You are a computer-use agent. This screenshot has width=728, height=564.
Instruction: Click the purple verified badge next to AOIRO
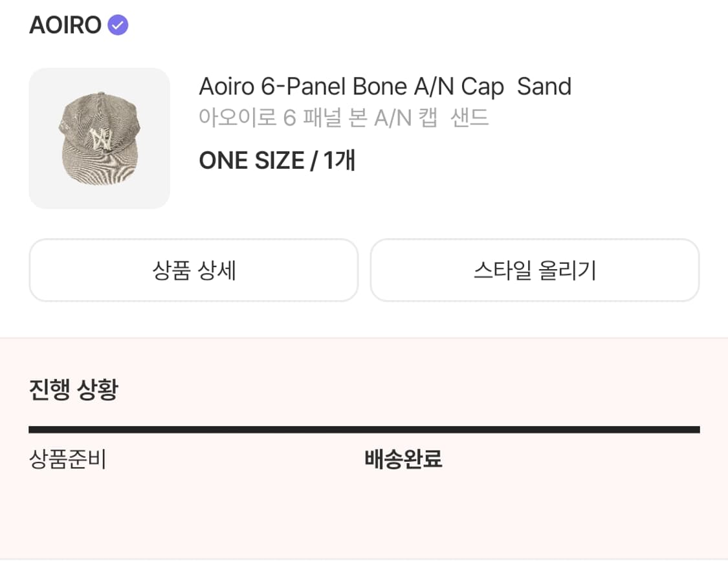click(117, 25)
